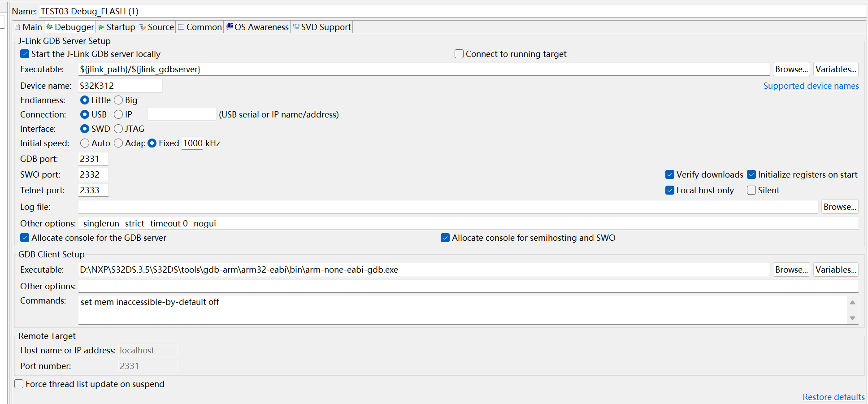
Task: Click the bug icon on the Debugger tab
Action: pos(50,26)
